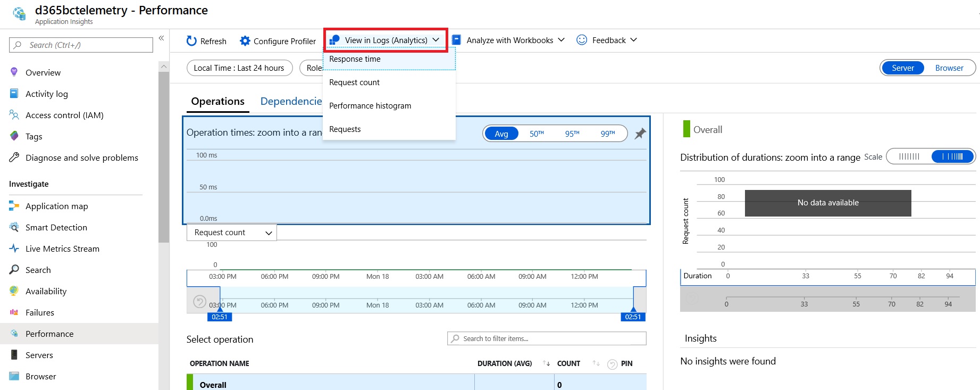Open the Request count chart dropdown
The image size is (980, 390).
[232, 233]
